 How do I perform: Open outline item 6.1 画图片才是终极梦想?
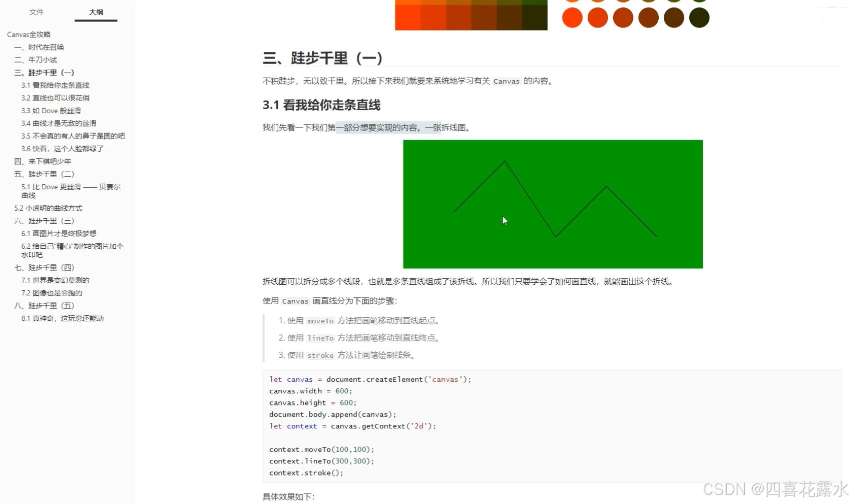coord(59,234)
